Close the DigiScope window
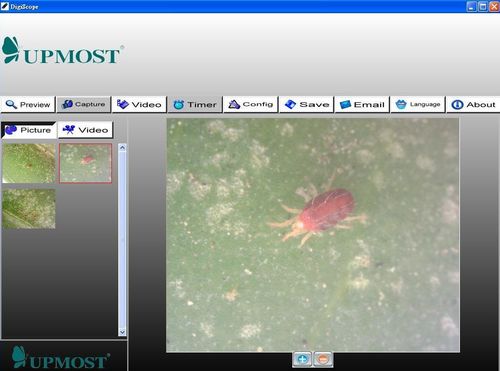The image size is (500, 371). (494, 6)
